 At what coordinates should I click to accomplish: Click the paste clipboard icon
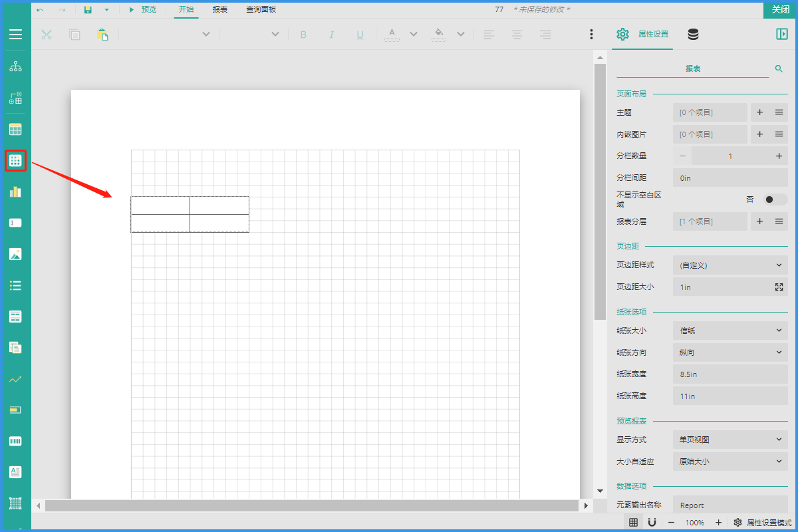(102, 35)
